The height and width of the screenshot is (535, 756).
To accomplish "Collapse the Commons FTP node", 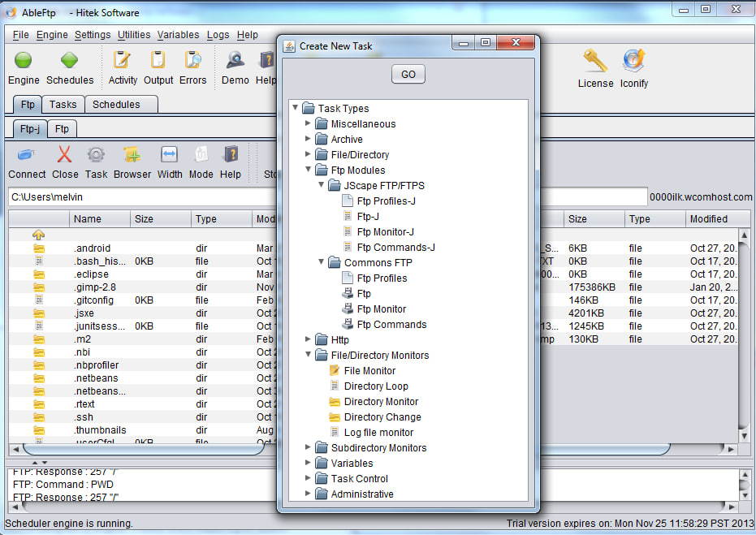I will click(321, 262).
